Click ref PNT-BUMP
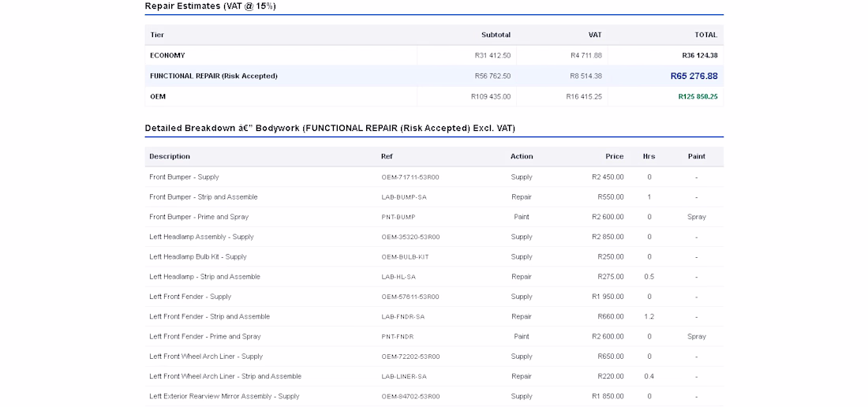Screen dimensions: 868x407 click(398, 218)
